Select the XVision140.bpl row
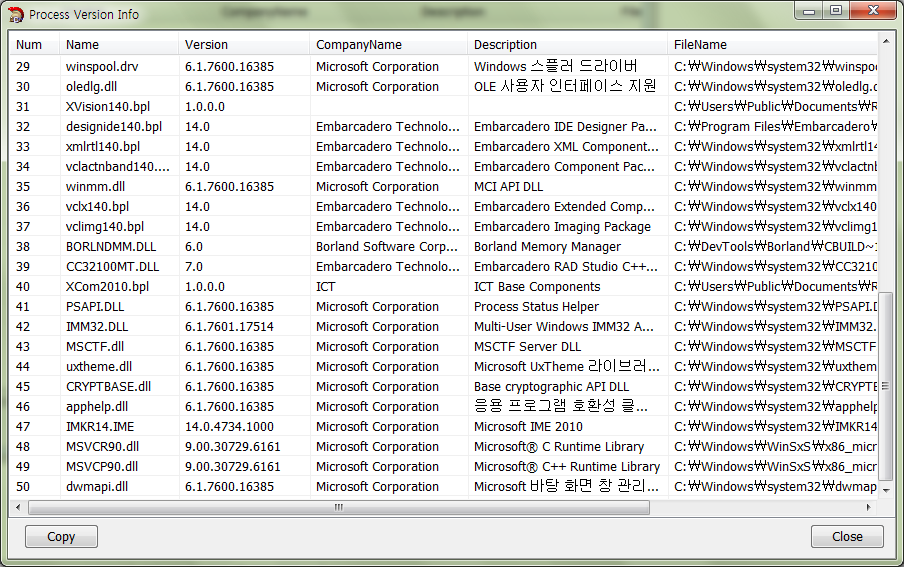The height and width of the screenshot is (567, 904). coord(444,107)
